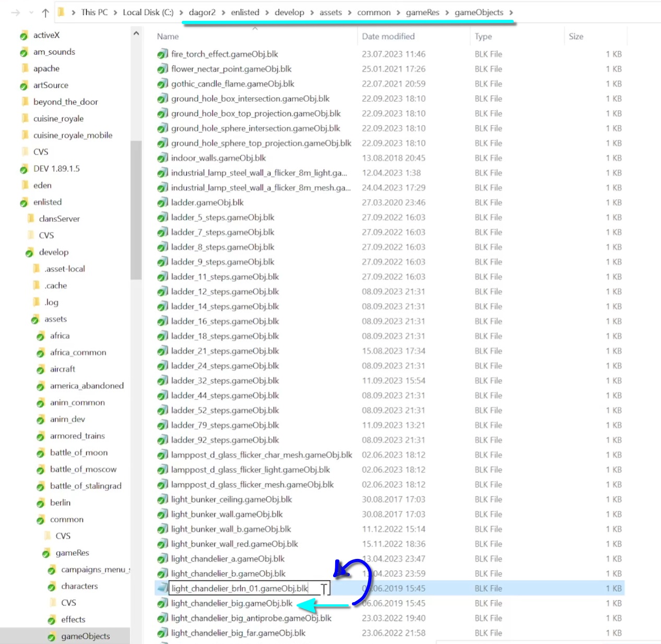Click the light_bunker_ceiling.gameObj.blk file icon

[x=162, y=499]
